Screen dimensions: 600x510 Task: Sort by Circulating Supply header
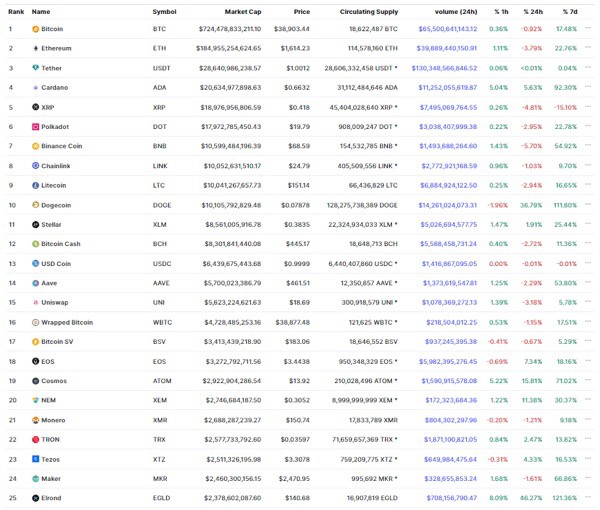[x=369, y=12]
